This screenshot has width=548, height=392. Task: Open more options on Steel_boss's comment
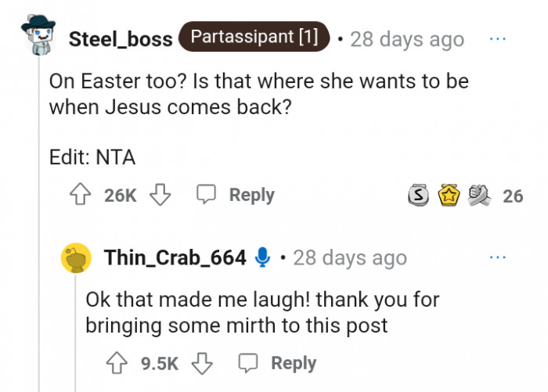(x=497, y=38)
